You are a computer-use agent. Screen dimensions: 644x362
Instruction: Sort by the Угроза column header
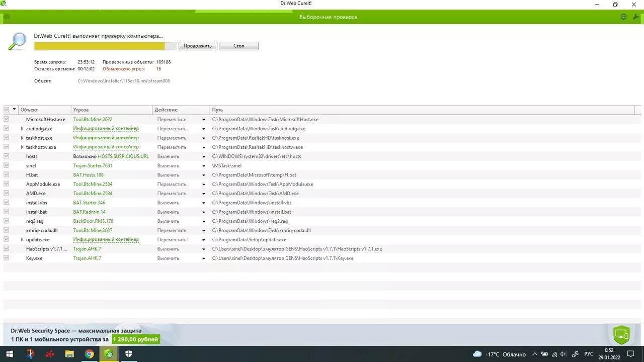coord(112,110)
